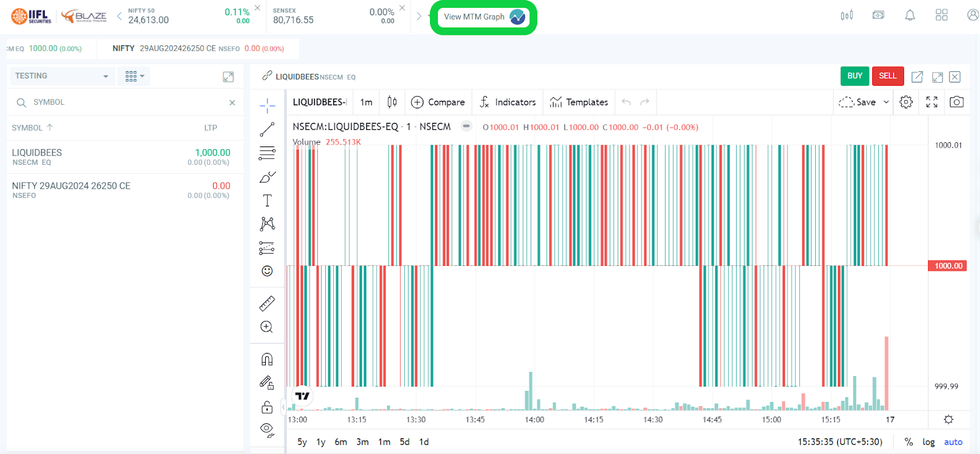980x454 pixels.
Task: Click the red SELL button
Action: 888,76
